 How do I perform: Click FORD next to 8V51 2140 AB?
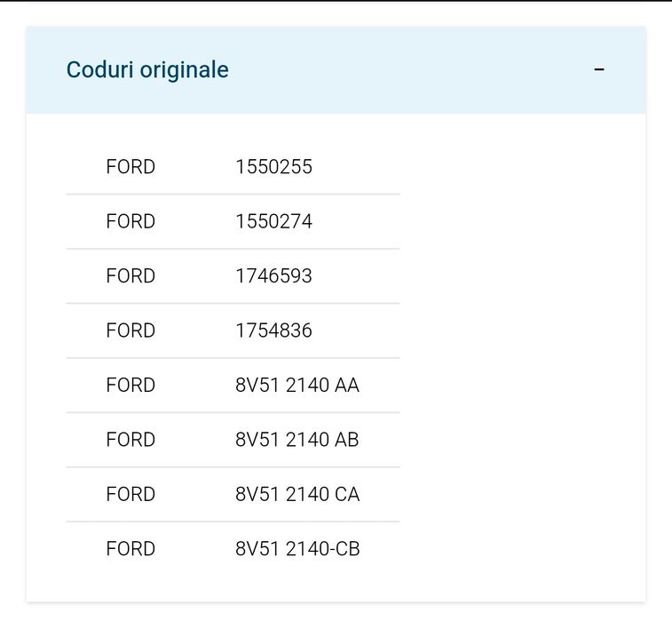pyautogui.click(x=130, y=440)
